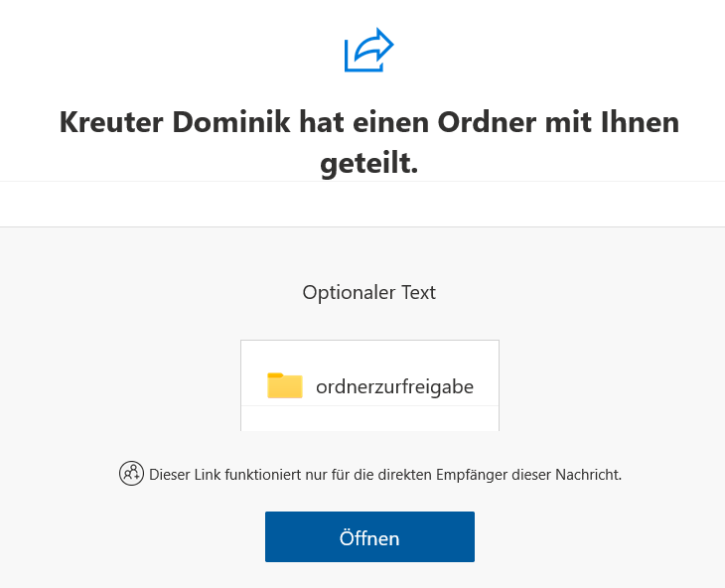Click the white band below the heading divider
This screenshot has width=725, height=588.
362,205
